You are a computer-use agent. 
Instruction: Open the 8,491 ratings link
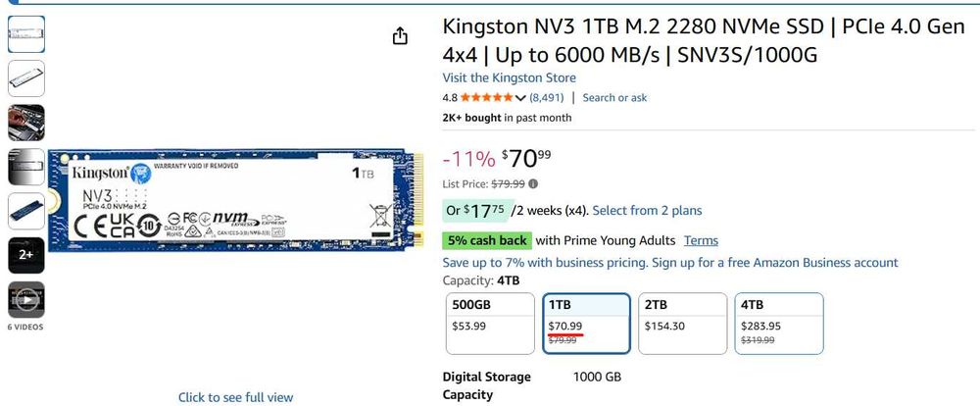(x=546, y=98)
